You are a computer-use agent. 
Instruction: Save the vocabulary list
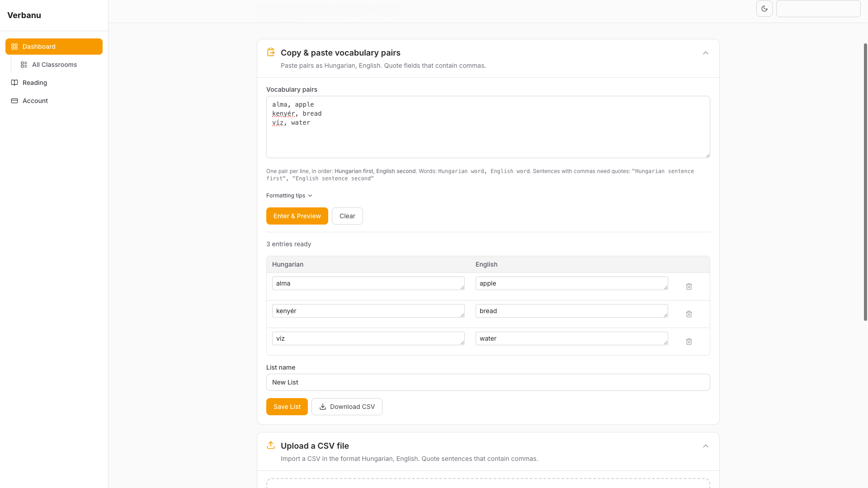[287, 407]
